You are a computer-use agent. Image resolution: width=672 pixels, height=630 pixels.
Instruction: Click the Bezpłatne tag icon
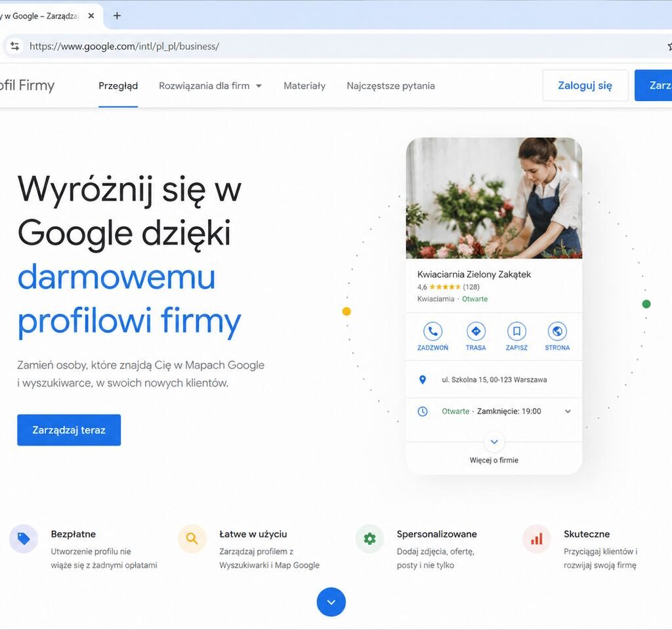24,539
